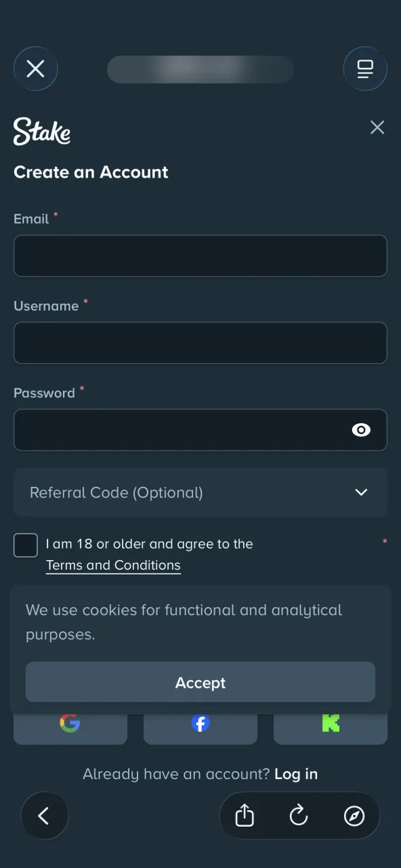The image size is (401, 868).
Task: Reload the page with the refresh icon
Action: point(299,816)
